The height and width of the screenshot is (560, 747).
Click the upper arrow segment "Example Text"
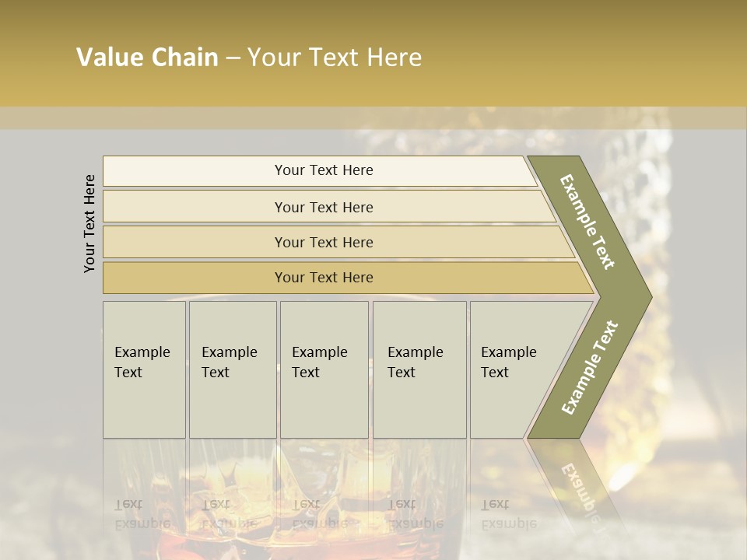(x=588, y=222)
